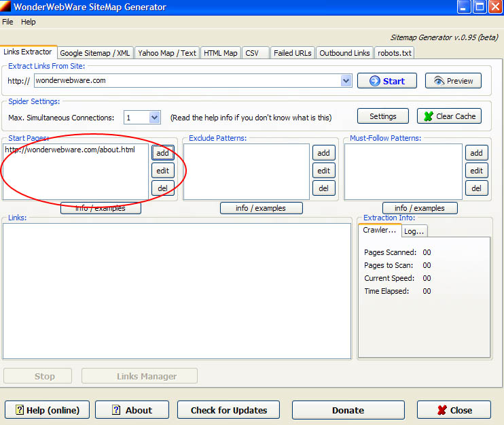Minimize the SiteMap Generator window
This screenshot has height=425, width=504.
click(x=463, y=7)
